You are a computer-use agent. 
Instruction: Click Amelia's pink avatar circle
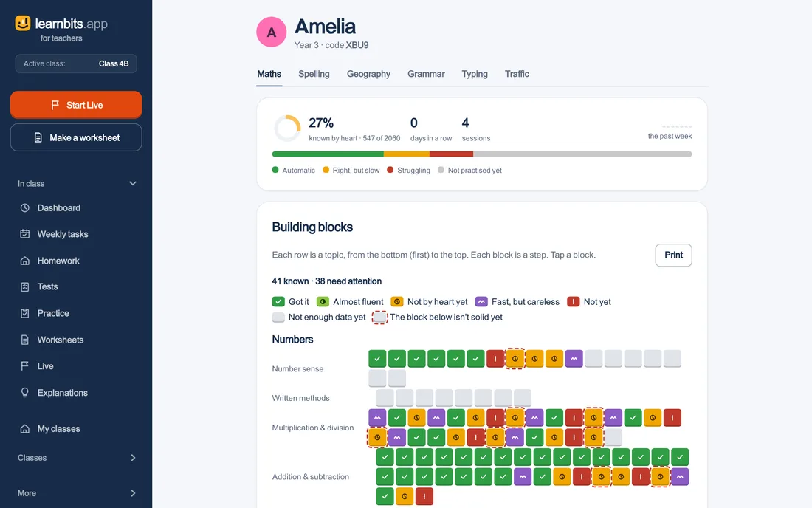272,32
